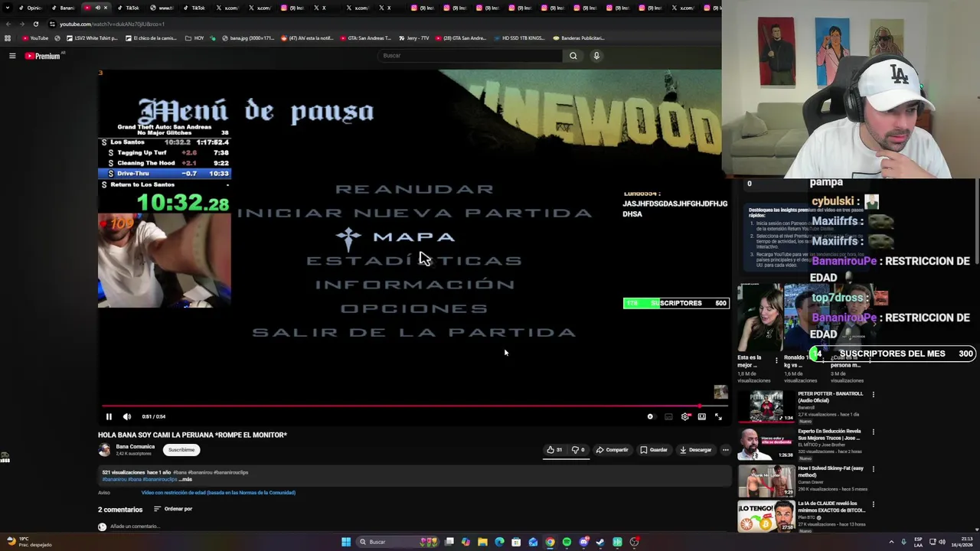Open Microsoft Edge from the taskbar
This screenshot has width=980, height=551.
point(499,542)
